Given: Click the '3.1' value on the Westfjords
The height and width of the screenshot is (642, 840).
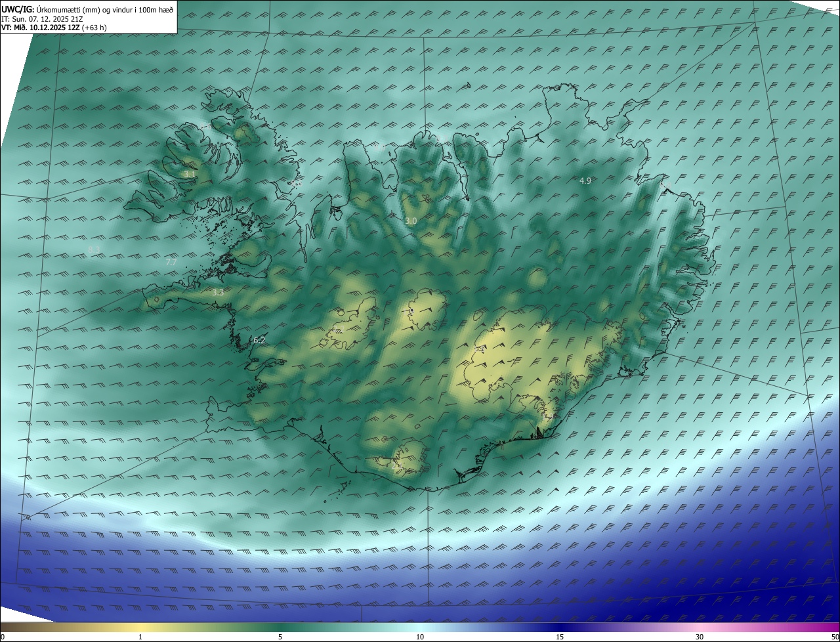Looking at the screenshot, I should coord(189,175).
